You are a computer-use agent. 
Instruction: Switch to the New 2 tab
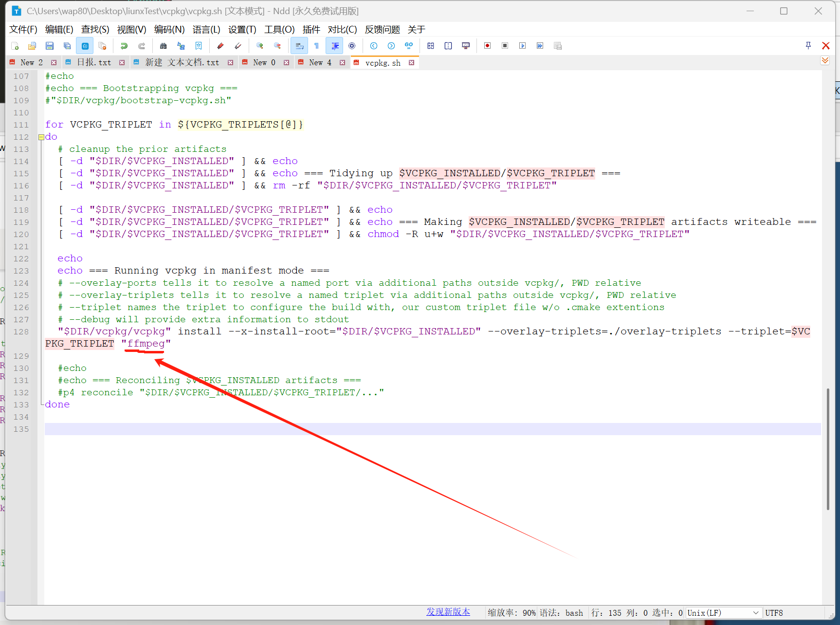(x=32, y=62)
